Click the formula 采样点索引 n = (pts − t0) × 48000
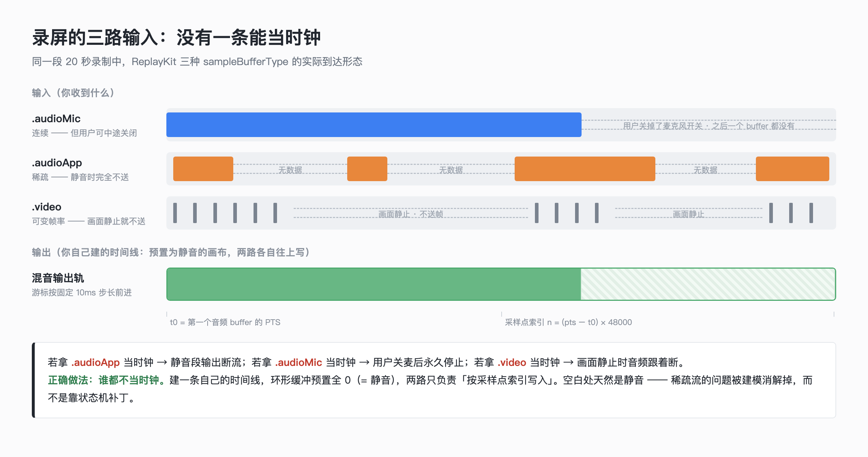 click(569, 322)
